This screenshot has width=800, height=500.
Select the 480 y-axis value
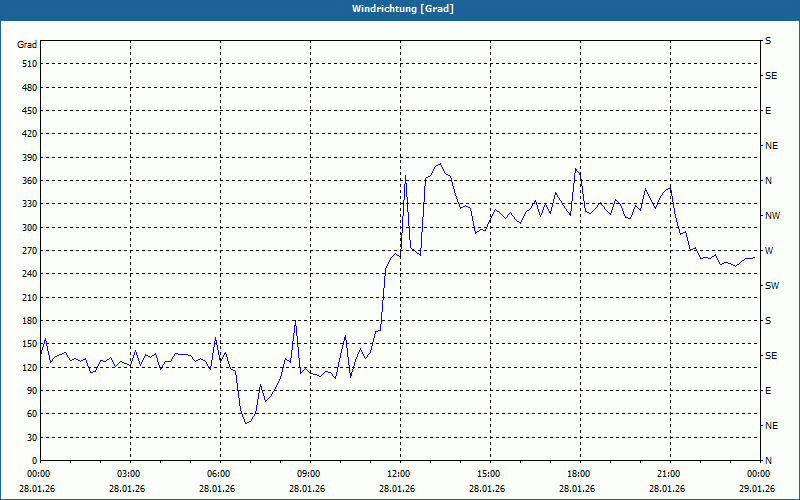(x=30, y=88)
